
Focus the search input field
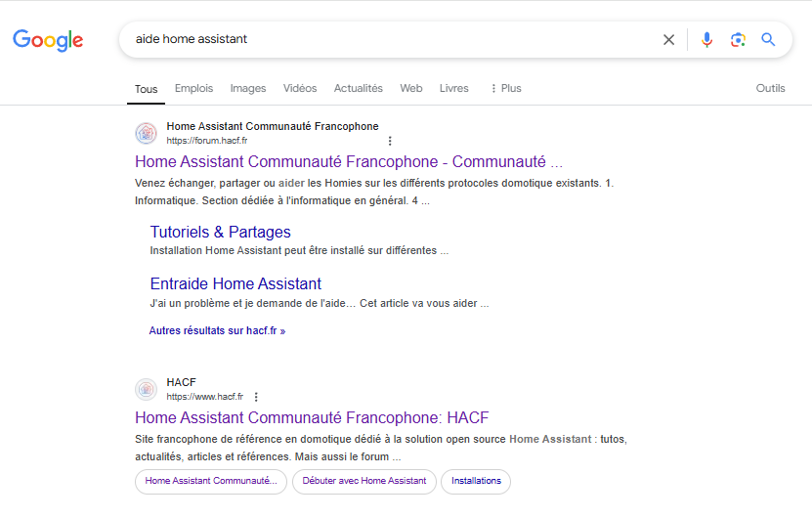click(391, 40)
